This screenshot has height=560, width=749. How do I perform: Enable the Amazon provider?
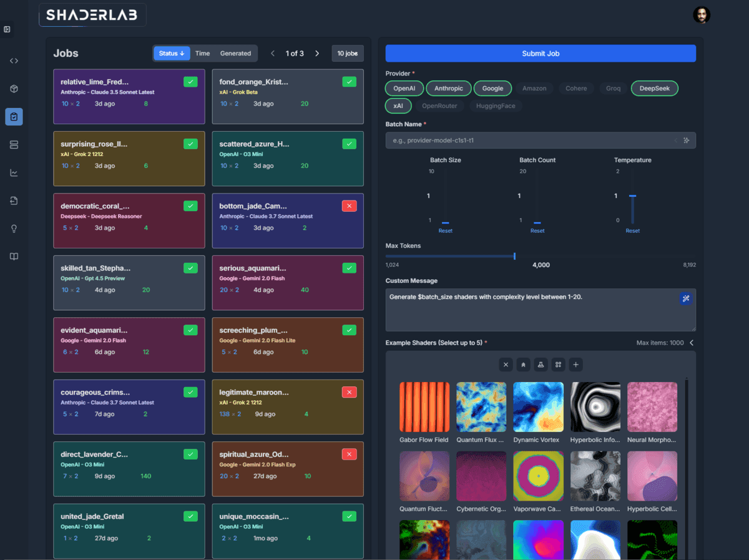pyautogui.click(x=534, y=88)
